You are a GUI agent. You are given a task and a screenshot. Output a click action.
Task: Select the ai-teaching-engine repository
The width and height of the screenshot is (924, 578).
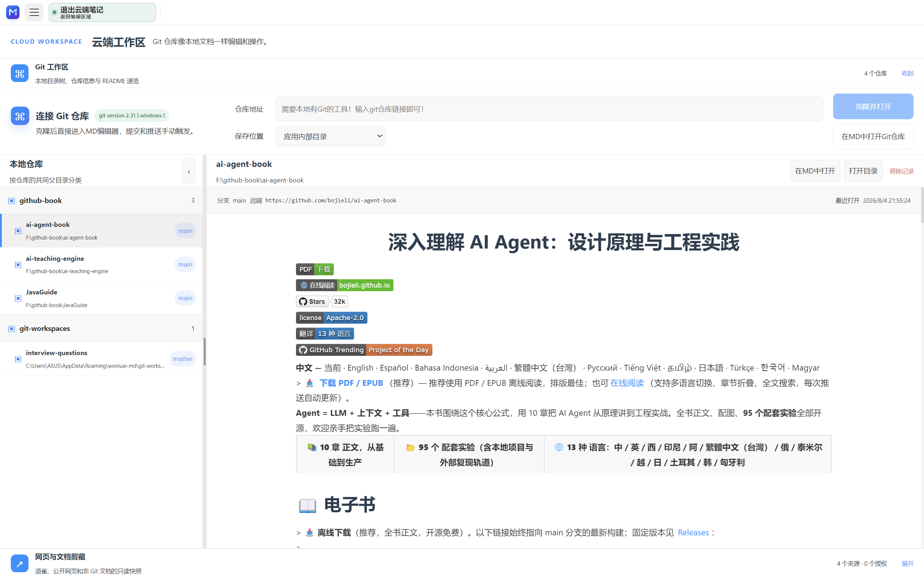tap(101, 264)
